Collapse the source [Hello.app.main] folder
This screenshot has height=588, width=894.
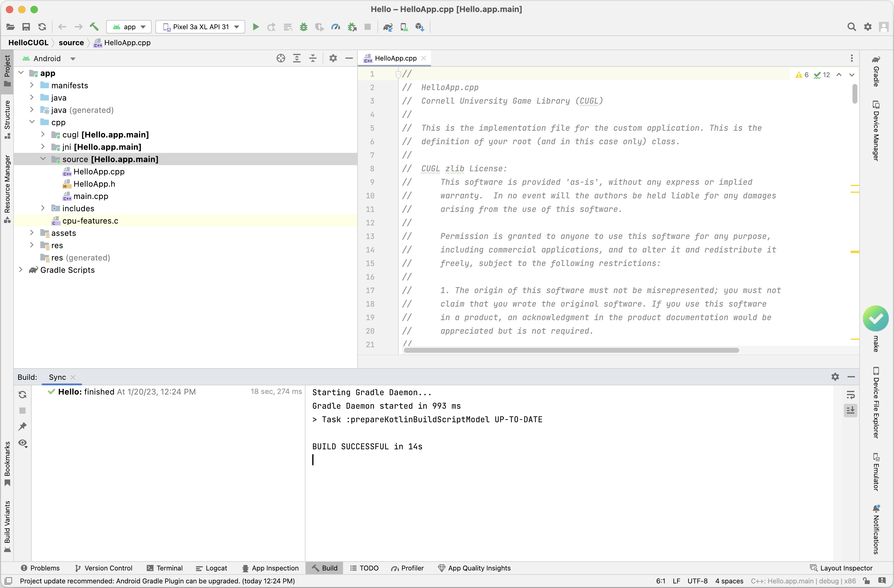click(43, 159)
